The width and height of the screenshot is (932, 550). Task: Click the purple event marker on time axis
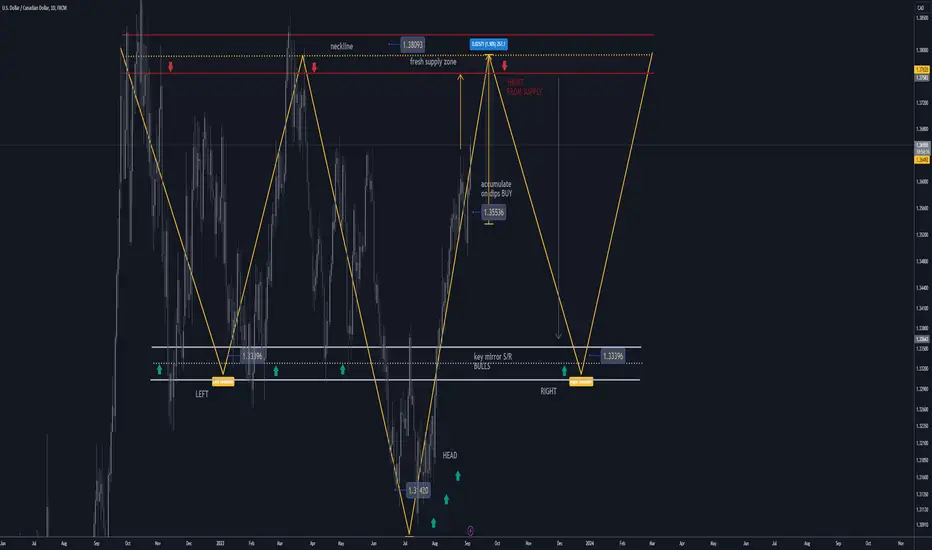tap(470, 530)
